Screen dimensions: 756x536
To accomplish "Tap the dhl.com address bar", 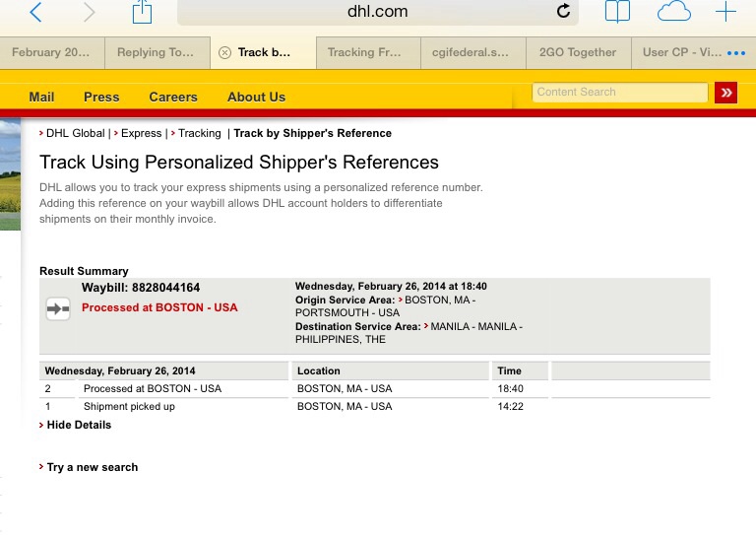I will coord(378,12).
